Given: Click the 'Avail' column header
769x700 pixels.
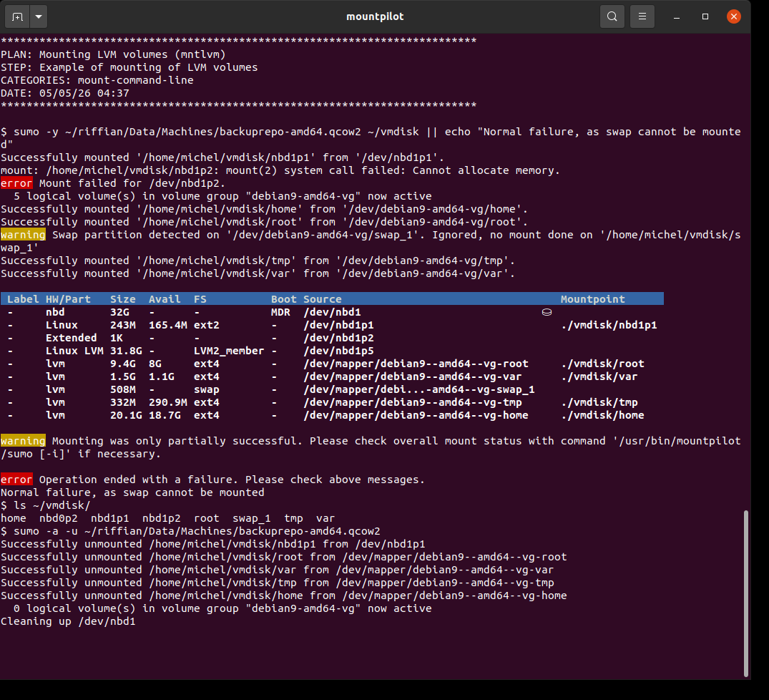Looking at the screenshot, I should coord(165,298).
